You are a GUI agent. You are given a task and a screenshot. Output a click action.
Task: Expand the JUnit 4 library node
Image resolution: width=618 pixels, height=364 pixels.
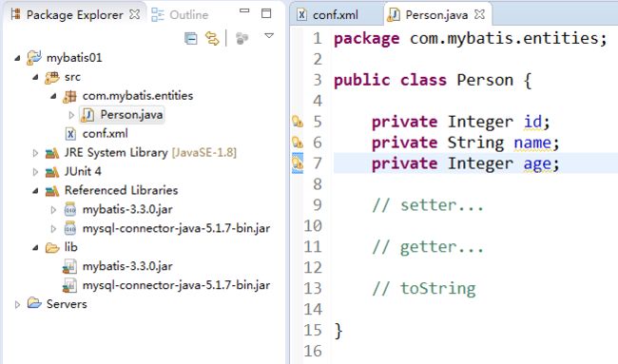(x=35, y=172)
